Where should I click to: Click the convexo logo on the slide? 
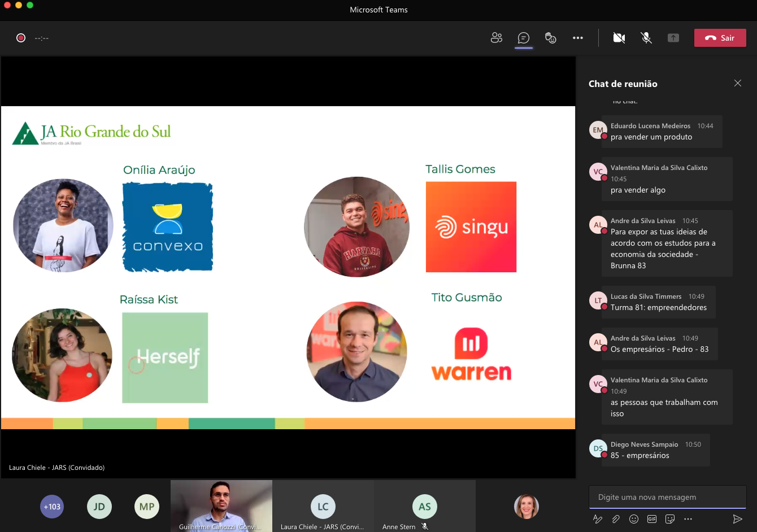pos(168,226)
